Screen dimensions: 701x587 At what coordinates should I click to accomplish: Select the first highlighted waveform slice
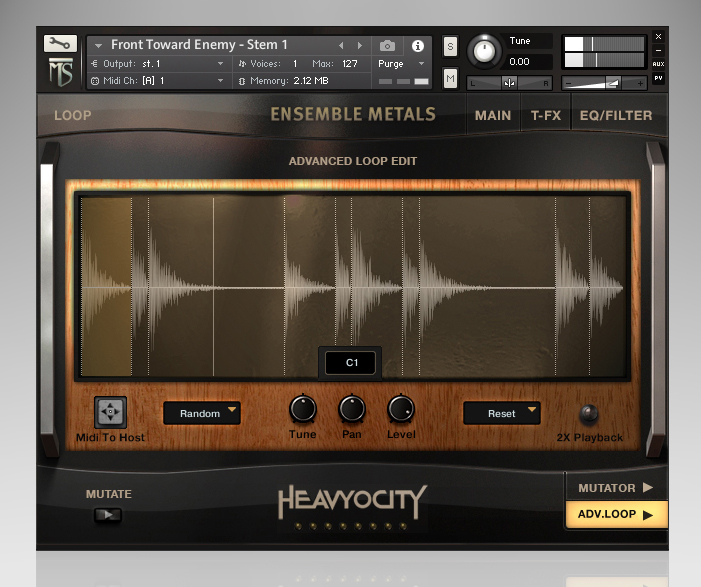106,287
